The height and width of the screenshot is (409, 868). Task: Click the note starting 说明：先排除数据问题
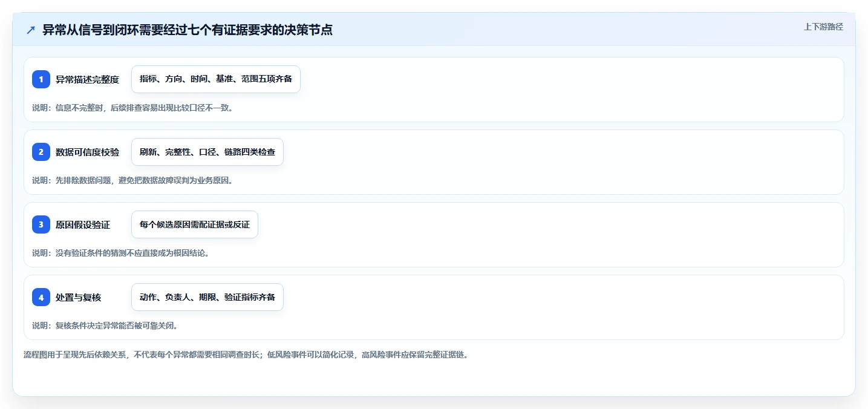click(132, 180)
